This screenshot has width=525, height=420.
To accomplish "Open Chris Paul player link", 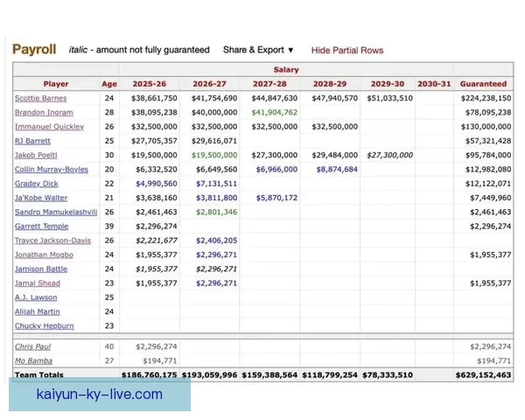I will (33, 346).
